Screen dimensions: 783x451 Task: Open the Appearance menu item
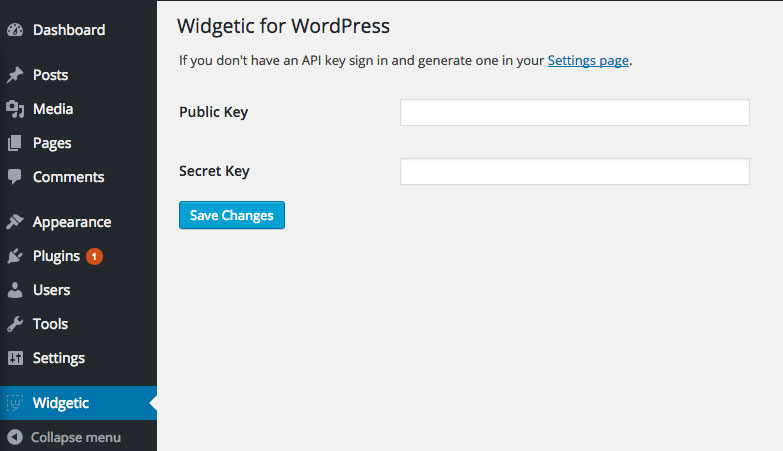pyautogui.click(x=72, y=222)
